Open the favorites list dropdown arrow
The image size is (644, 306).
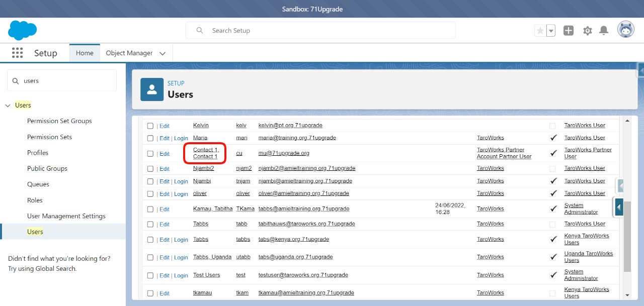551,31
